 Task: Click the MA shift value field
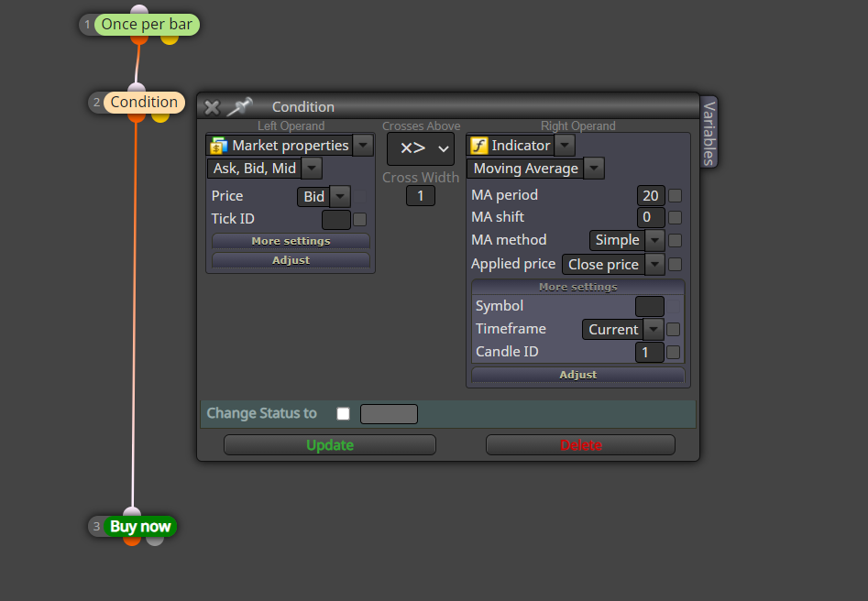click(x=651, y=217)
